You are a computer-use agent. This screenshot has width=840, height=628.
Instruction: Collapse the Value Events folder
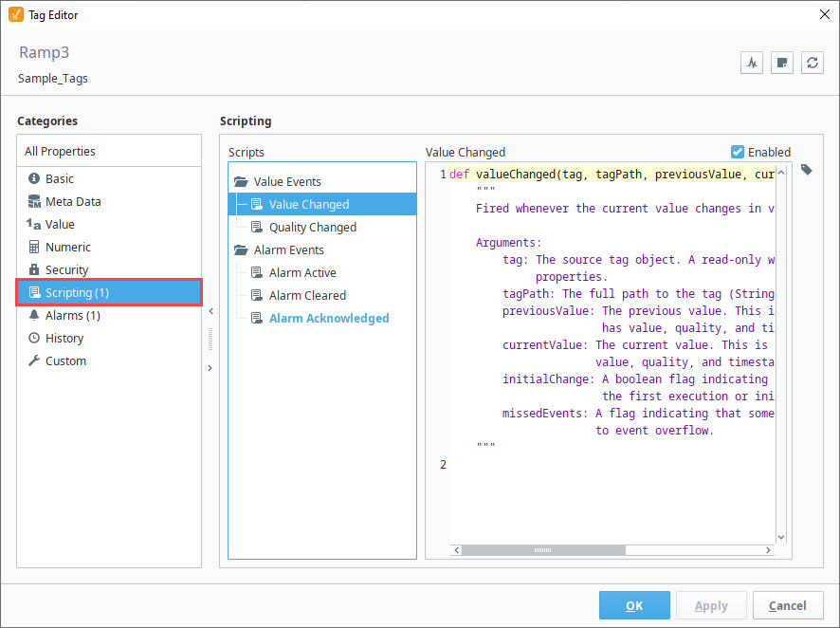click(241, 181)
